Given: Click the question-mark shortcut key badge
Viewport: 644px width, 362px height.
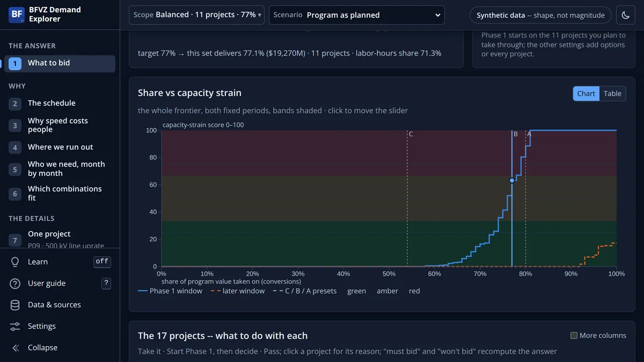Looking at the screenshot, I should (106, 283).
